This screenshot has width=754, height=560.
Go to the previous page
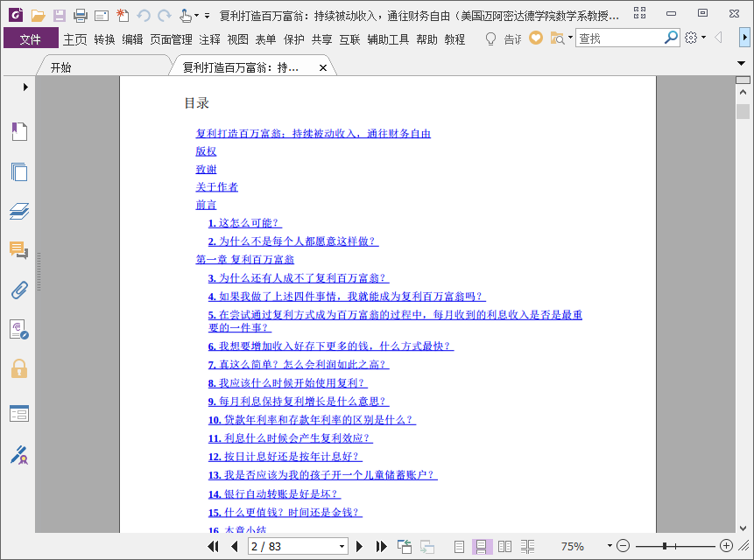click(x=235, y=546)
